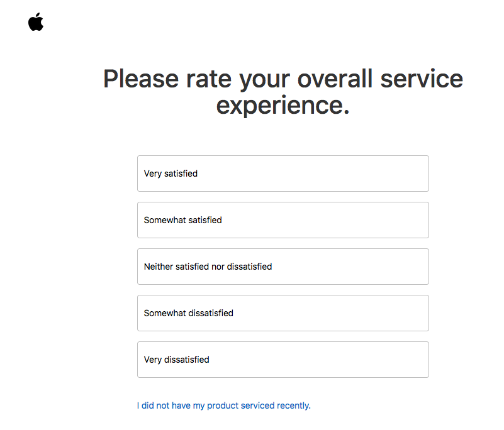Click the 'Somewhat satisfied' text label
The image size is (504, 430).
click(x=183, y=220)
